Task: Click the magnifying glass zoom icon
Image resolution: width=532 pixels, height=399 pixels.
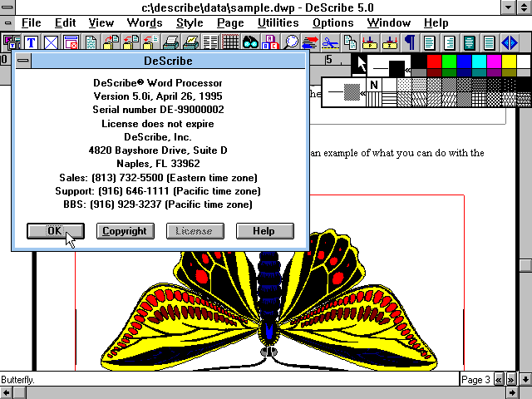Action: pyautogui.click(x=290, y=42)
